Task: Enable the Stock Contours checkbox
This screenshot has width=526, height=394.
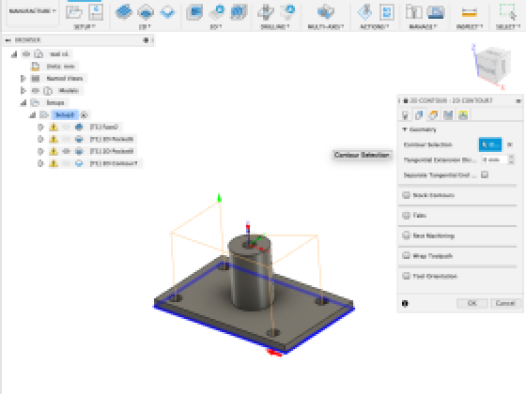Action: click(406, 195)
